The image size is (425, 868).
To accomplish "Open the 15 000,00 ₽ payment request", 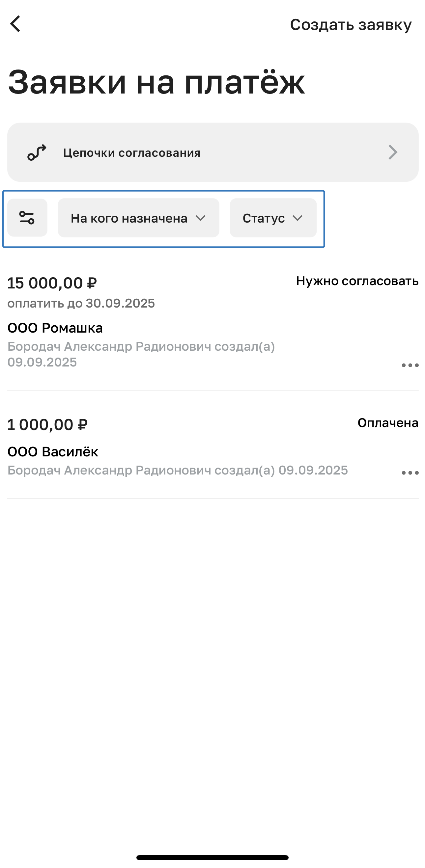I will point(52,283).
